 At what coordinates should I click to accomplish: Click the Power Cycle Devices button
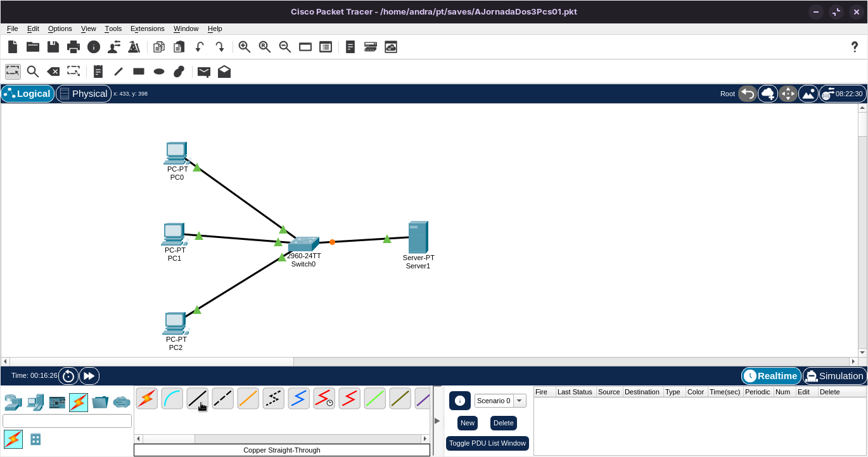pyautogui.click(x=68, y=376)
